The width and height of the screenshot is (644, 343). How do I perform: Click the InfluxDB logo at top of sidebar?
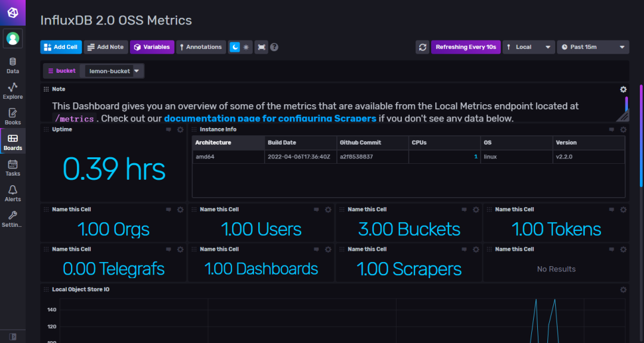tap(13, 12)
